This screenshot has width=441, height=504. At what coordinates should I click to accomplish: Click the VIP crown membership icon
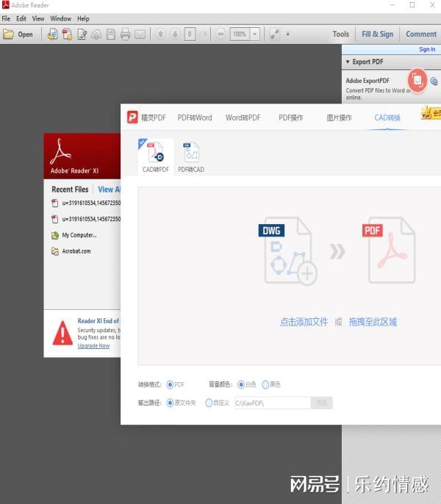(431, 113)
